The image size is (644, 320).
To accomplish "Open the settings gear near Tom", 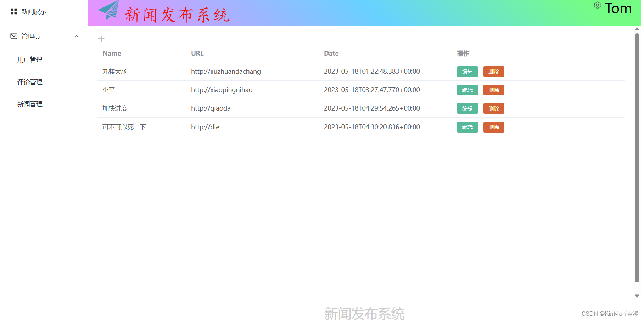I will click(597, 5).
